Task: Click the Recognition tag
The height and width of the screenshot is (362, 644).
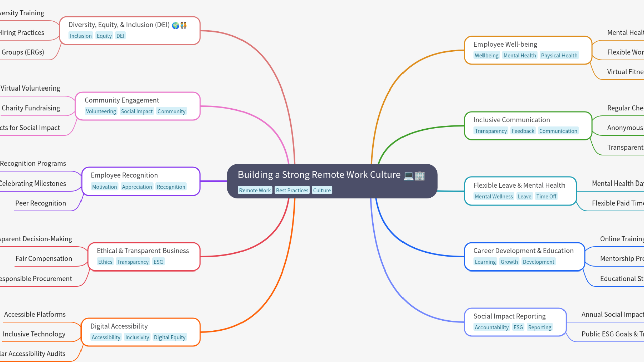Action: tap(171, 187)
